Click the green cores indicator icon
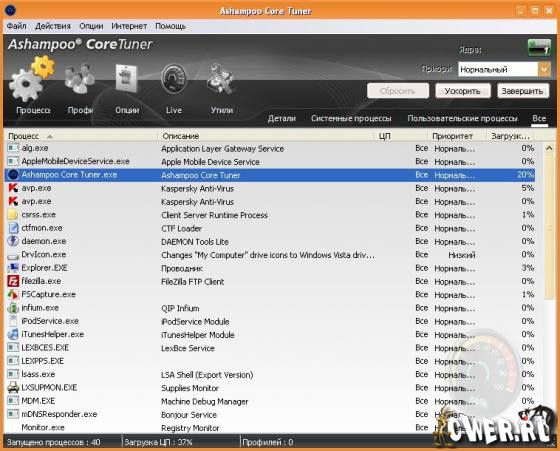Image resolution: width=560 pixels, height=451 pixels. tap(539, 47)
